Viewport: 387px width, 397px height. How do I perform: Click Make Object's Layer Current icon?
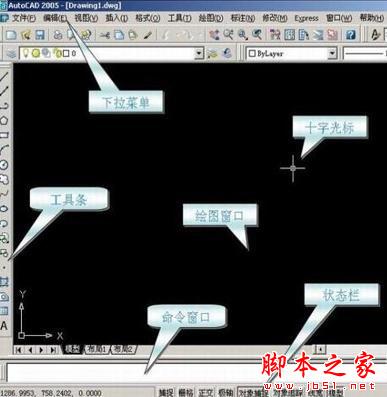pyautogui.click(x=212, y=53)
